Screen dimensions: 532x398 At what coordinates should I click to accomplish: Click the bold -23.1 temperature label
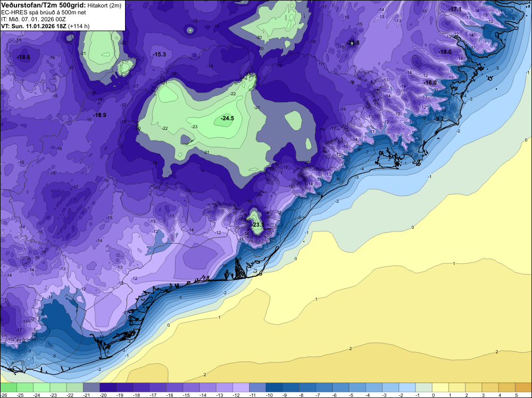257,225
